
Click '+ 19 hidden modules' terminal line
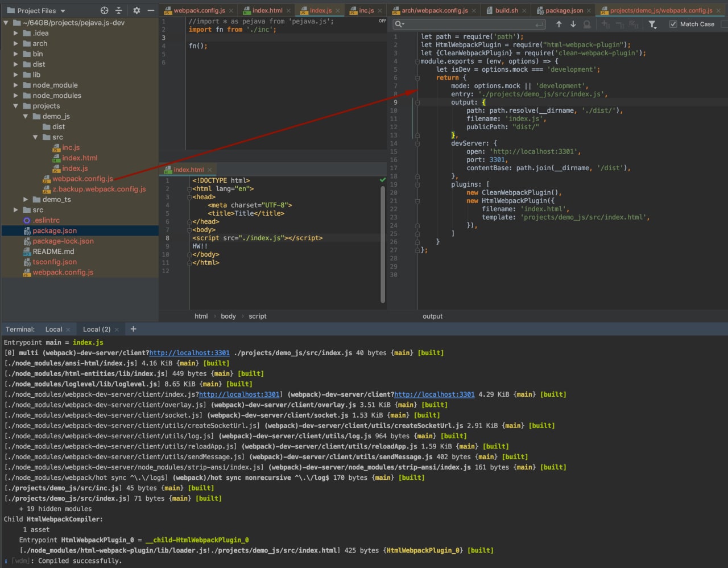point(55,509)
